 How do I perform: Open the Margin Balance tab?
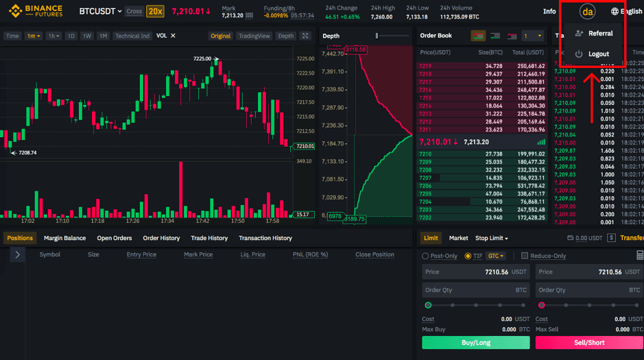pyautogui.click(x=65, y=238)
